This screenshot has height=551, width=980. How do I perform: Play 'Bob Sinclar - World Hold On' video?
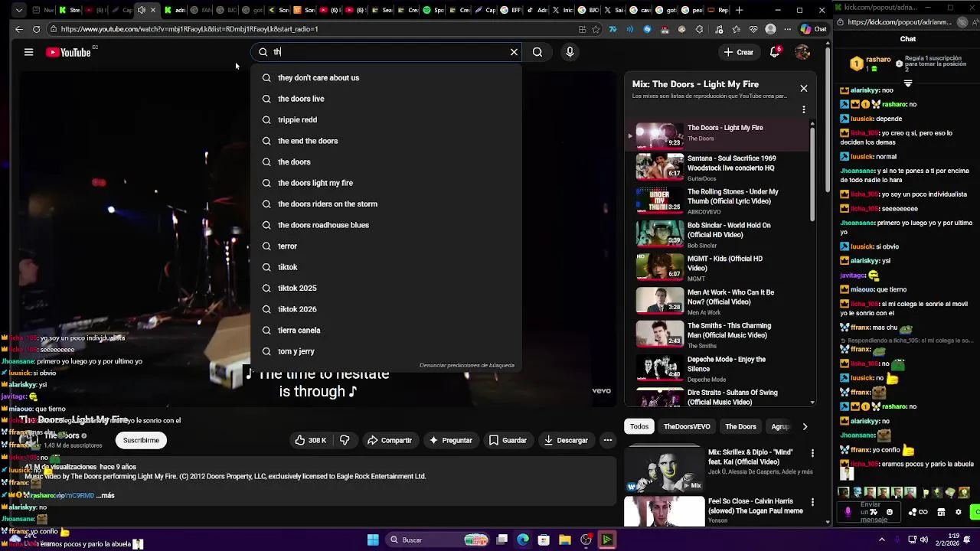717,234
